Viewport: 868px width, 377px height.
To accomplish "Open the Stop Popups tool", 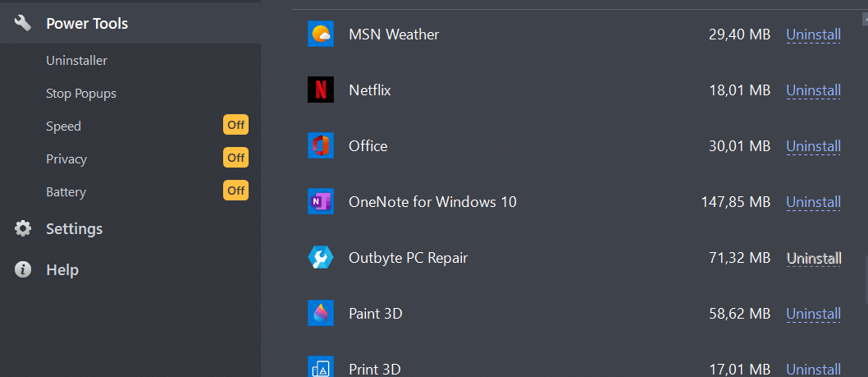I will click(x=81, y=94).
